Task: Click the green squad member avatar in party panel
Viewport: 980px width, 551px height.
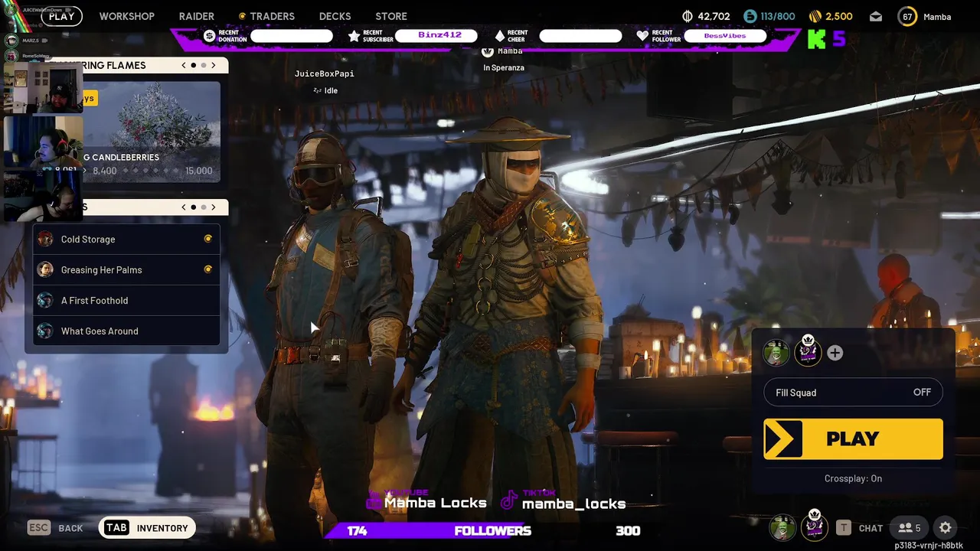Action: pyautogui.click(x=776, y=353)
